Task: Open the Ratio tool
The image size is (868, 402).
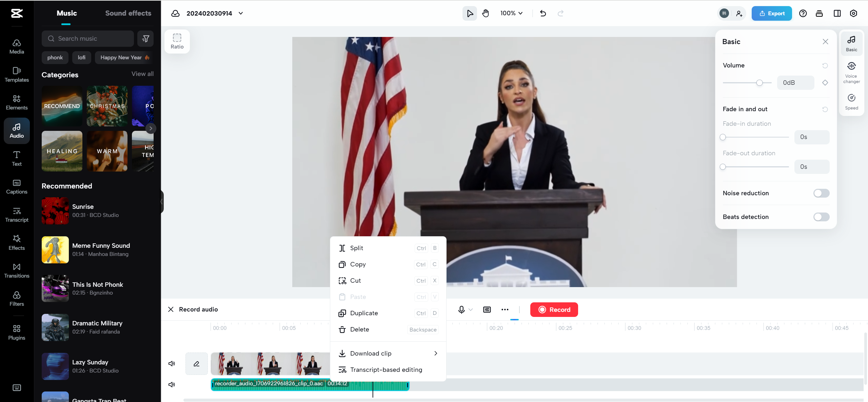Action: point(177,41)
